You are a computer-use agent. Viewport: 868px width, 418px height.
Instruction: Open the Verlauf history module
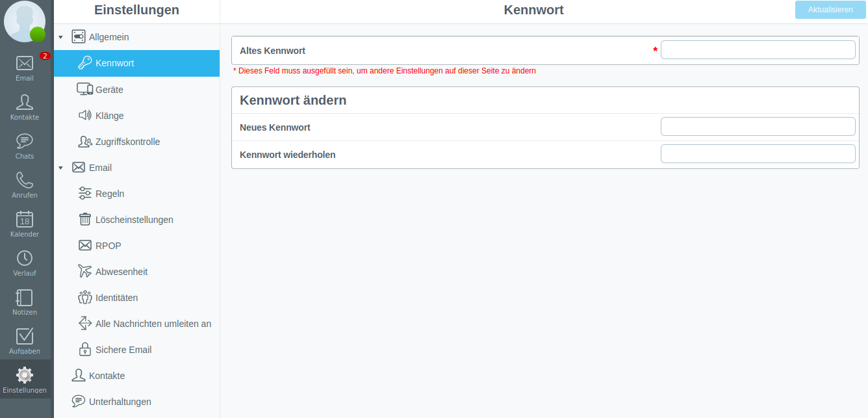click(25, 263)
